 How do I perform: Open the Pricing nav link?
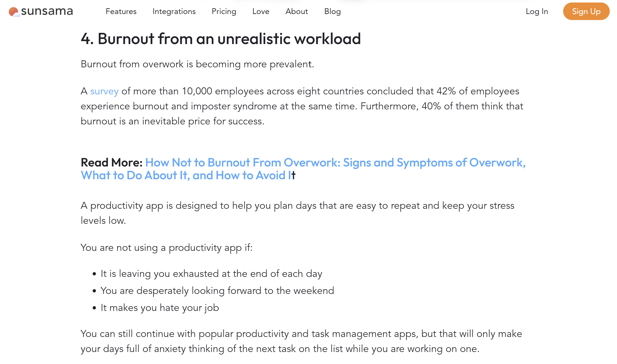tap(224, 12)
